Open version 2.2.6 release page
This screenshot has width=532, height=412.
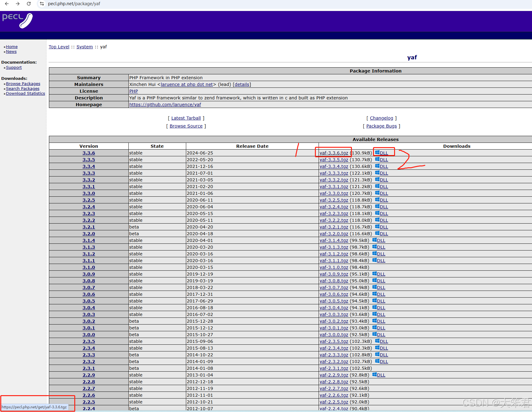coord(89,395)
